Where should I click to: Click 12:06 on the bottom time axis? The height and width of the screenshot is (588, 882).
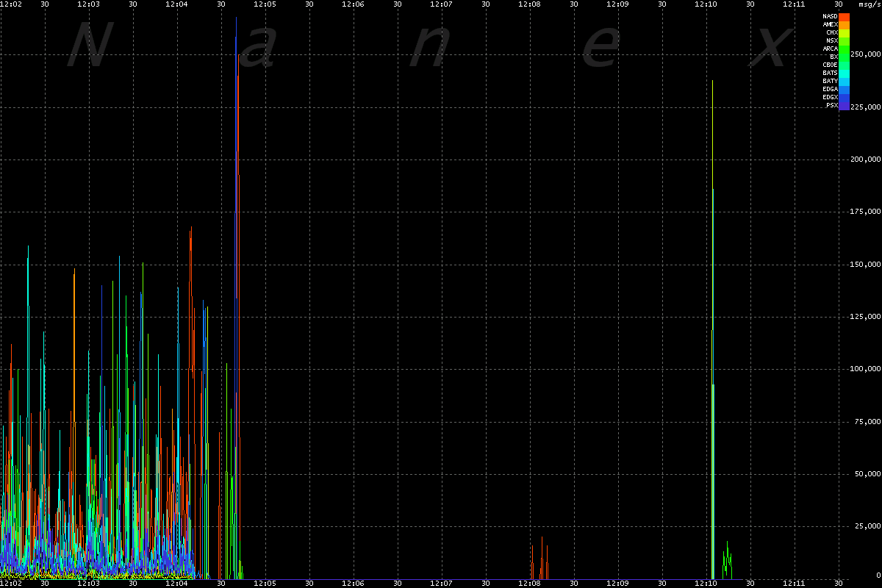click(x=353, y=584)
